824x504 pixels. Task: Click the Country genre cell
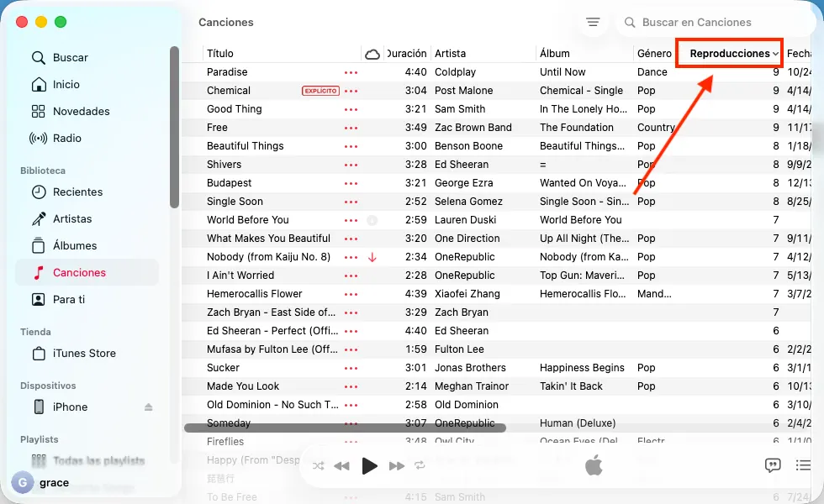tap(656, 128)
